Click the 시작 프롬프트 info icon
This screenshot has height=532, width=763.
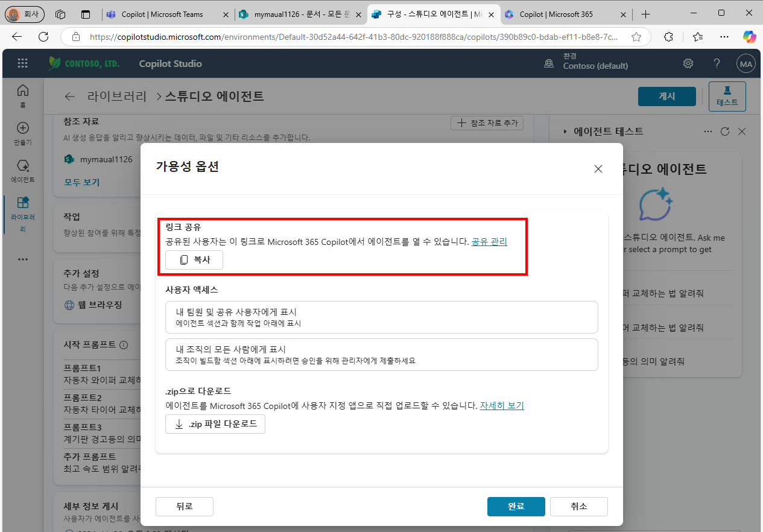(x=124, y=345)
